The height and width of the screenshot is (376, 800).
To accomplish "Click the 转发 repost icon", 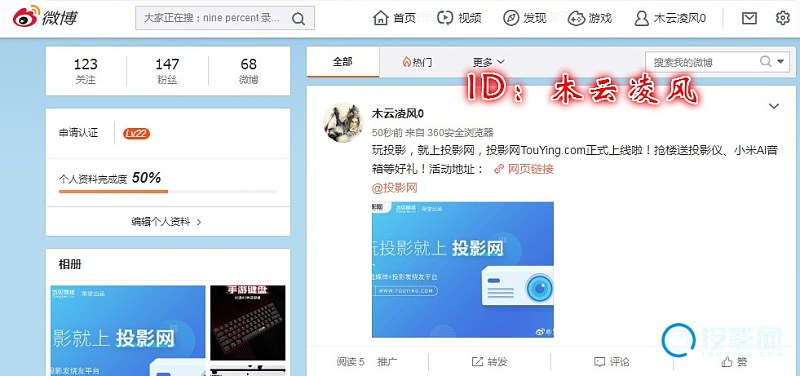I will (x=477, y=362).
